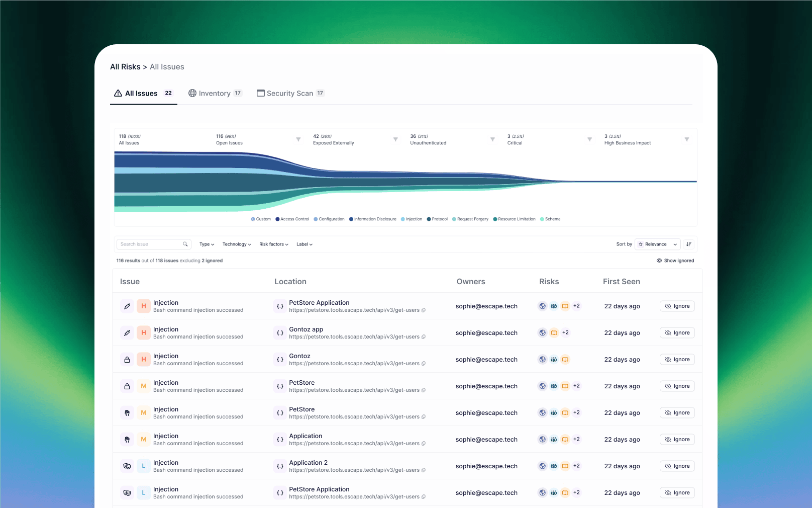Click the M severity badge in the Application row

point(144,440)
